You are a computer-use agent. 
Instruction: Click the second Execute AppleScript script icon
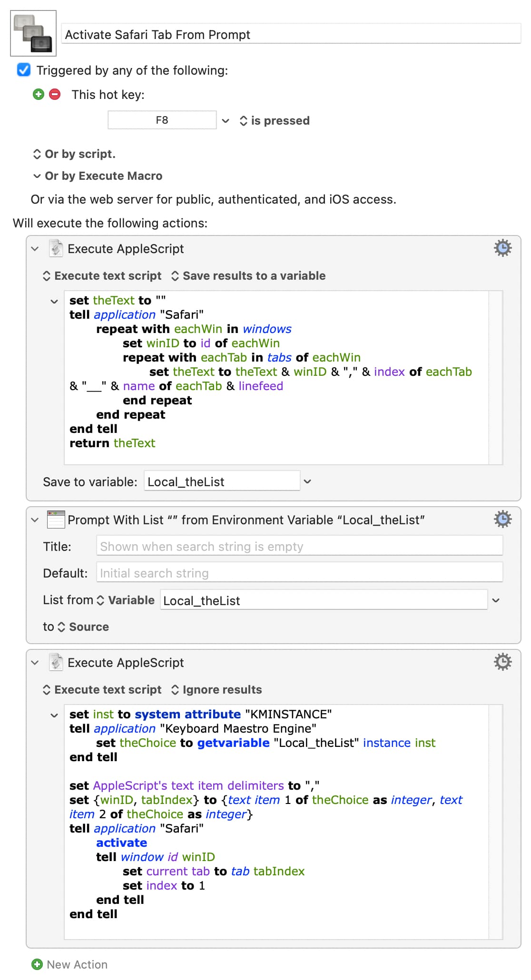coord(56,662)
